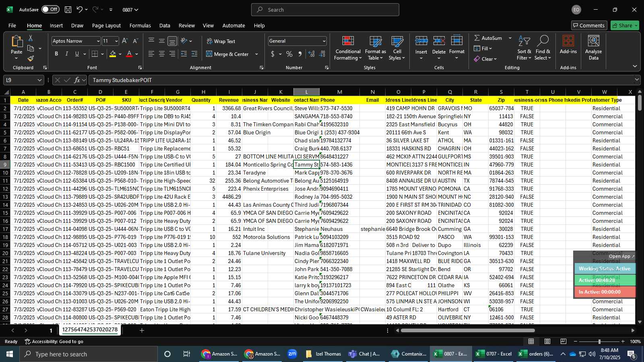Click the red Font Color swatch

(x=129, y=54)
